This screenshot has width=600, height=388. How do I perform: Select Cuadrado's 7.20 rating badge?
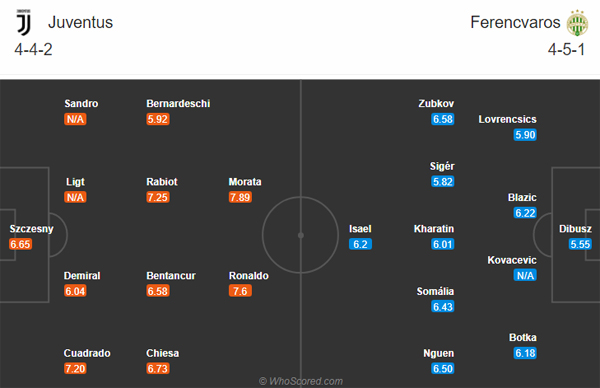(x=75, y=368)
